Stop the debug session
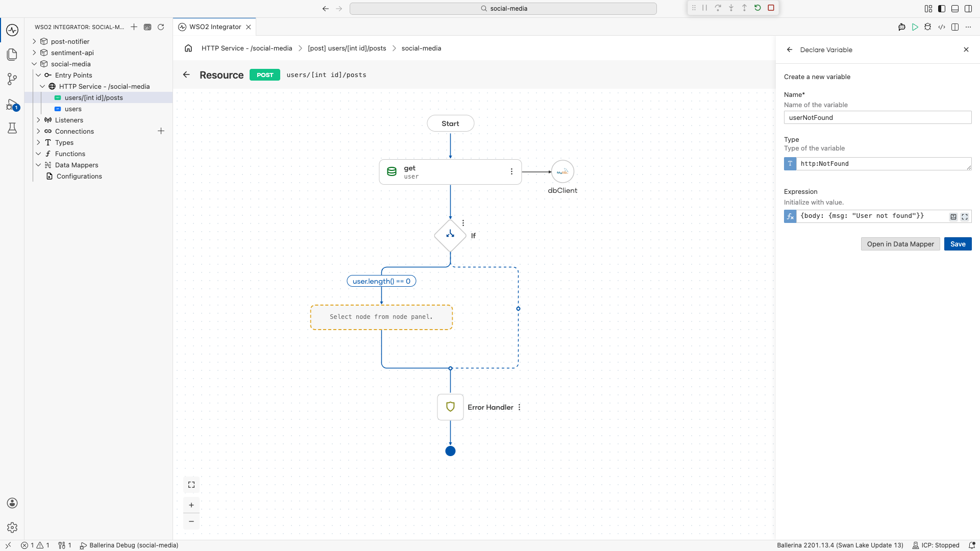Screen dimensions: 980x551 tap(771, 8)
